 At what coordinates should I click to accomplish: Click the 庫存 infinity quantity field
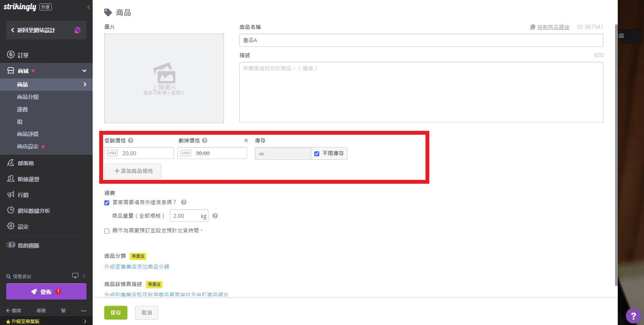(x=283, y=154)
